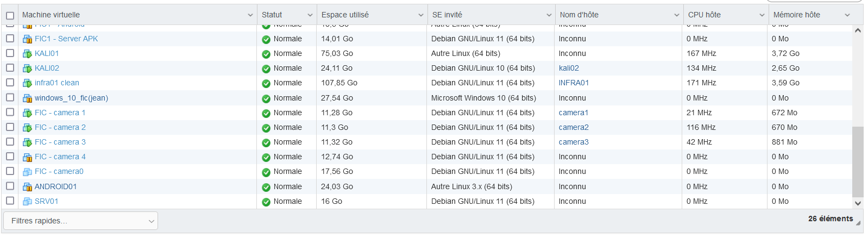
Task: Click green Normale status icon for KALI02
Action: pos(266,69)
